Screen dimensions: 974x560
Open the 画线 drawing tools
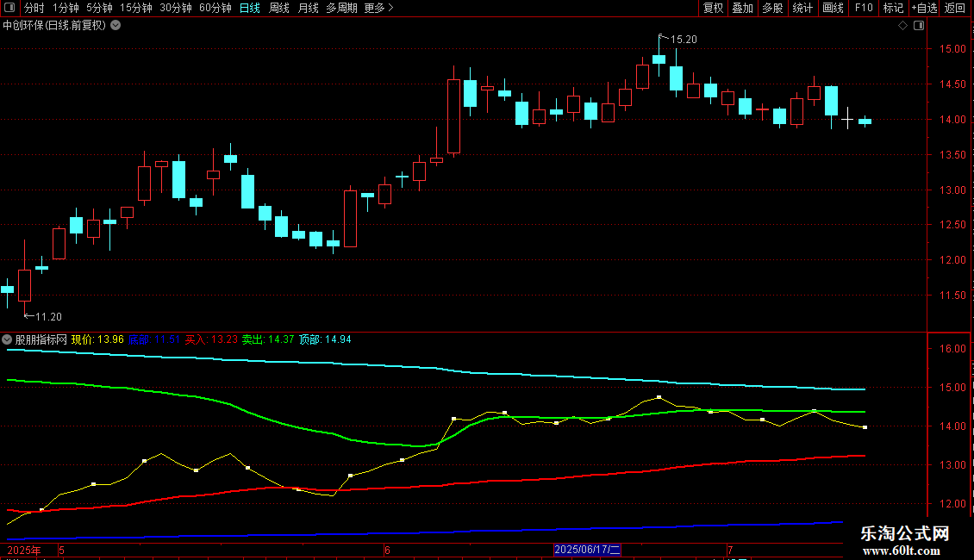(x=833, y=8)
